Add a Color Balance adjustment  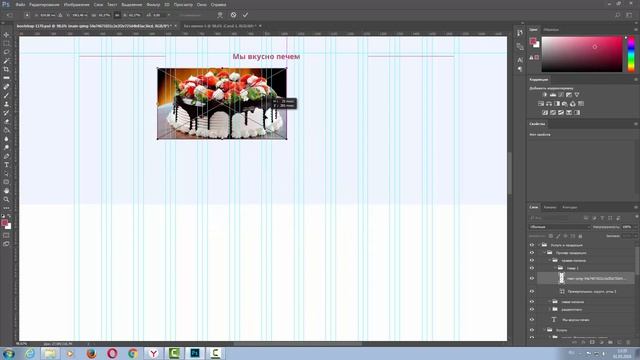pos(549,104)
